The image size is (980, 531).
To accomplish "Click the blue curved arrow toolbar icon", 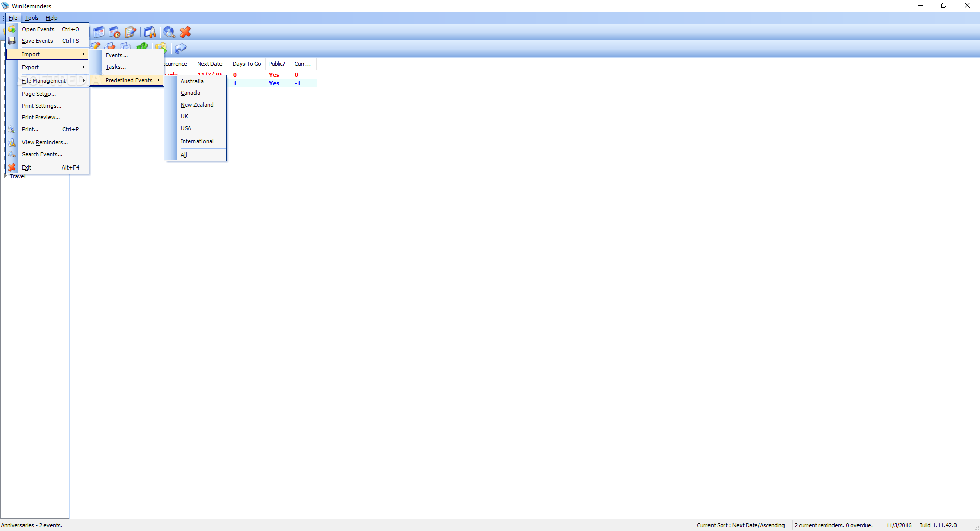I will pyautogui.click(x=180, y=49).
